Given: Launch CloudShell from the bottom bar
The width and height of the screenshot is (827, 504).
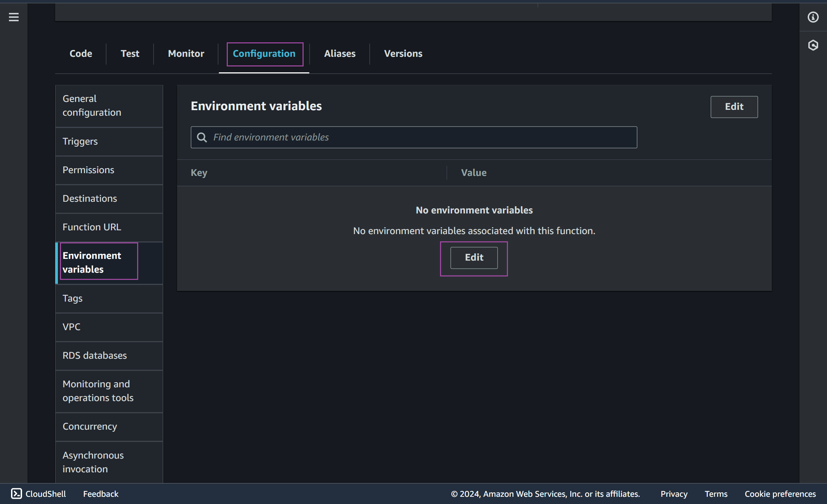Looking at the screenshot, I should pyautogui.click(x=39, y=494).
